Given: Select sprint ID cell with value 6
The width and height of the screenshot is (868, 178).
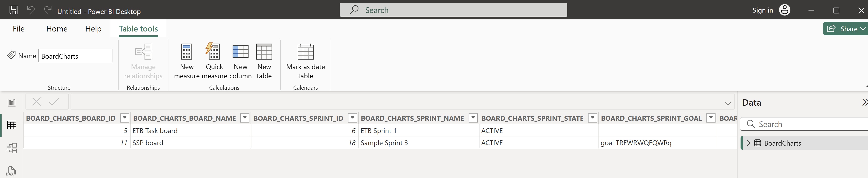Looking at the screenshot, I should point(305,130).
